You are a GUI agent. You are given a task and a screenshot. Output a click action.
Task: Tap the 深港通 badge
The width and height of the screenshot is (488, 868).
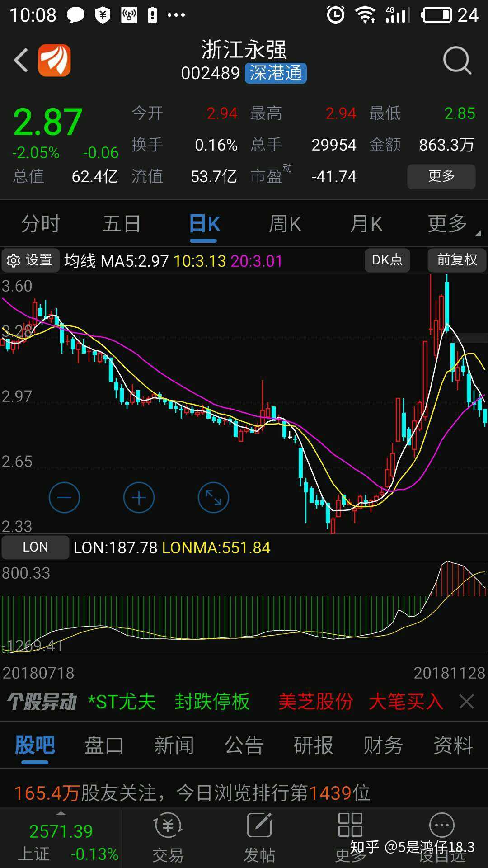[276, 73]
